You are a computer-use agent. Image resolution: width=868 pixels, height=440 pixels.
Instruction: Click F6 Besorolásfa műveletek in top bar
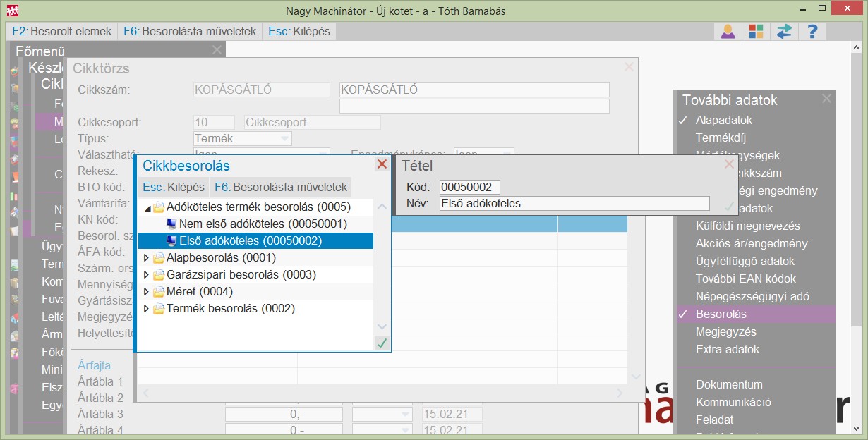pos(189,31)
